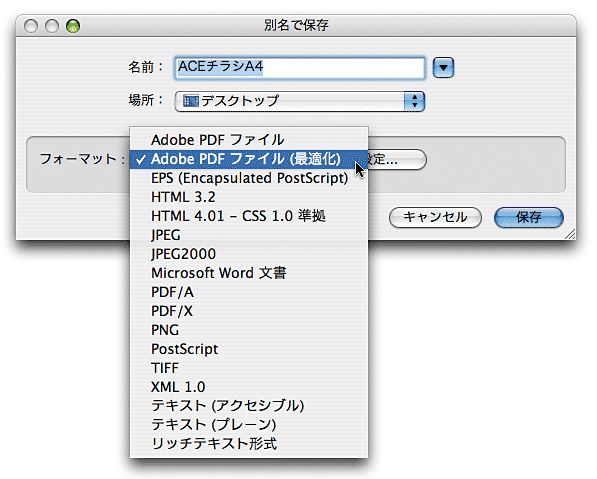Click the キャンセル button

[435, 217]
